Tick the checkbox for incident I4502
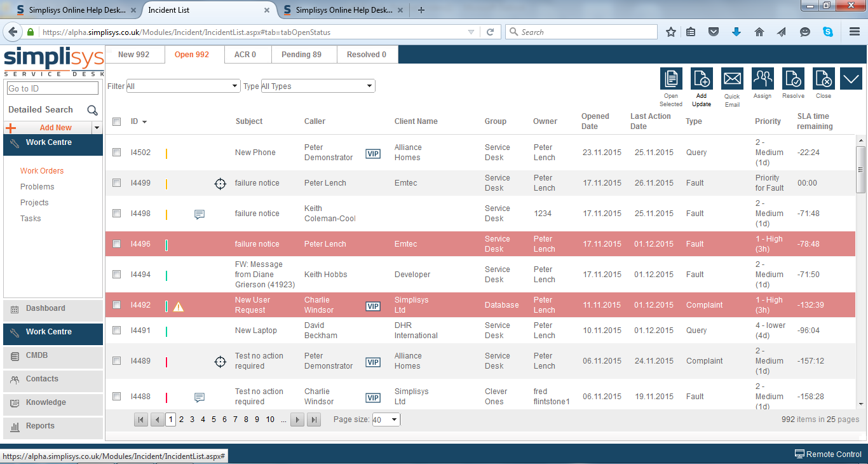The image size is (868, 464). pos(116,153)
